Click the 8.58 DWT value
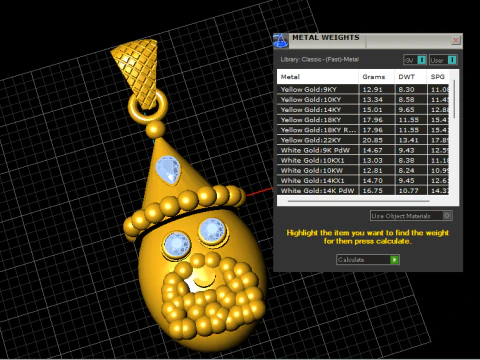Image resolution: width=480 pixels, height=360 pixels. point(406,99)
